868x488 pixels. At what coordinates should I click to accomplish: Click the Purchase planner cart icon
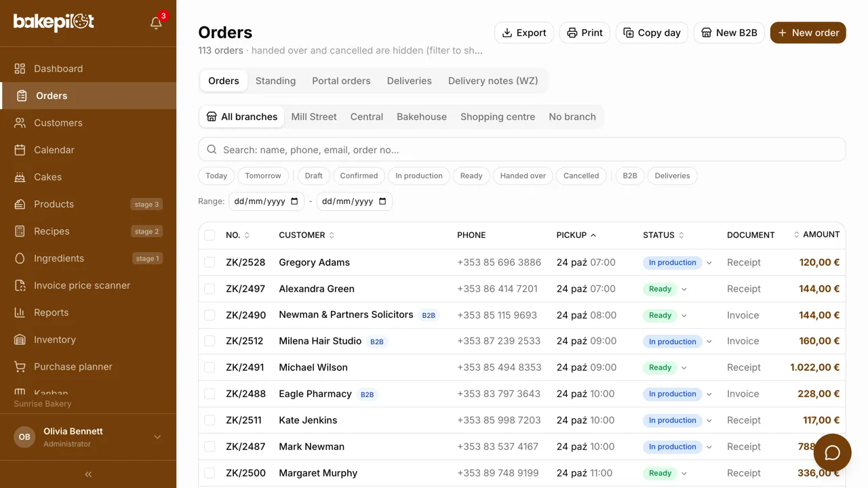coord(20,367)
